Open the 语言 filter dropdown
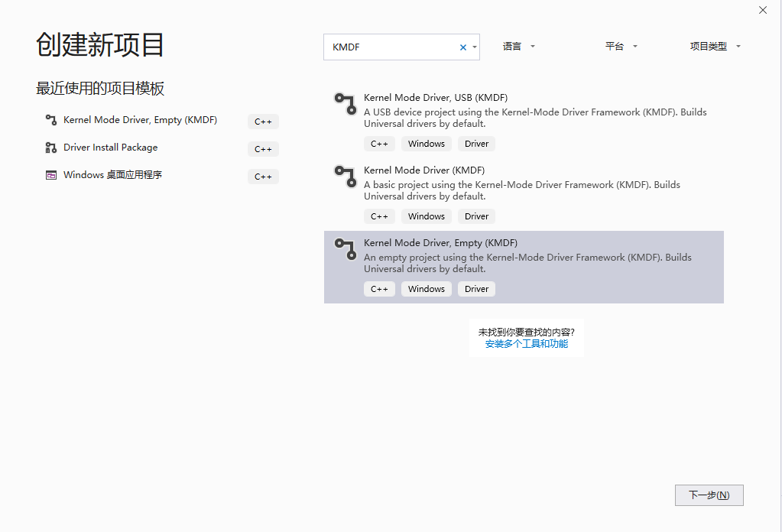 pos(518,46)
